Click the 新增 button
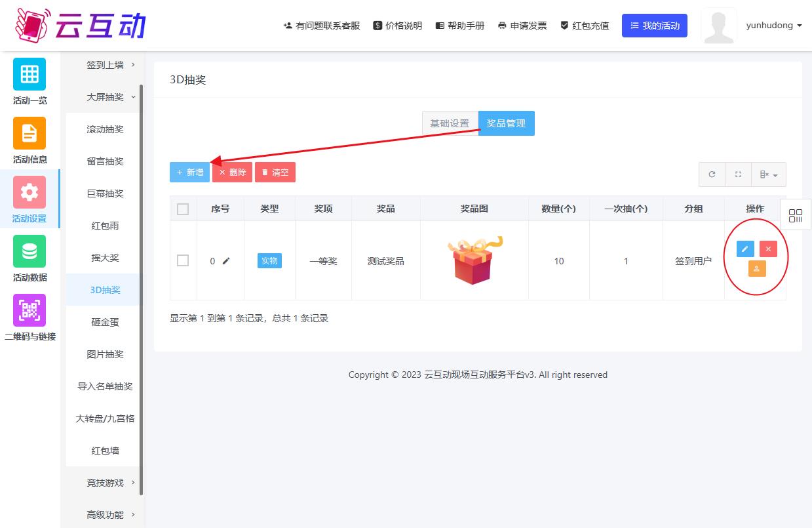This screenshot has height=528, width=812. [189, 173]
